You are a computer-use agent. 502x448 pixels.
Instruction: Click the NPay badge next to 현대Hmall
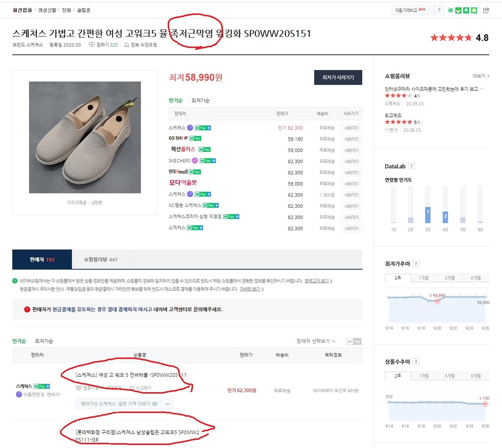(x=195, y=172)
